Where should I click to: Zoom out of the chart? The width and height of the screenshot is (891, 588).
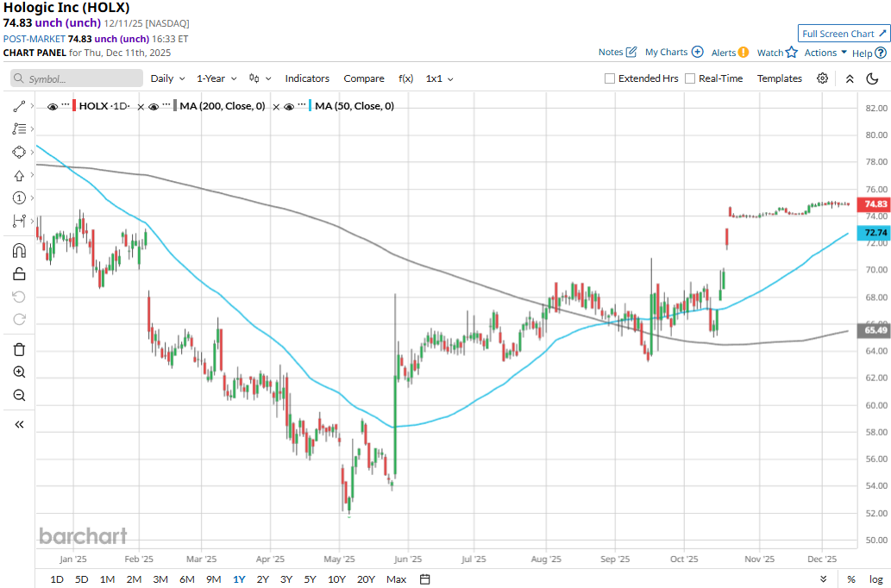[19, 395]
